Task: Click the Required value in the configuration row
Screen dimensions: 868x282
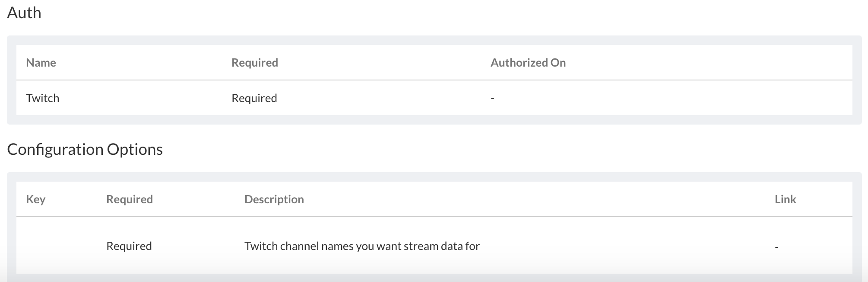Action: click(x=129, y=246)
